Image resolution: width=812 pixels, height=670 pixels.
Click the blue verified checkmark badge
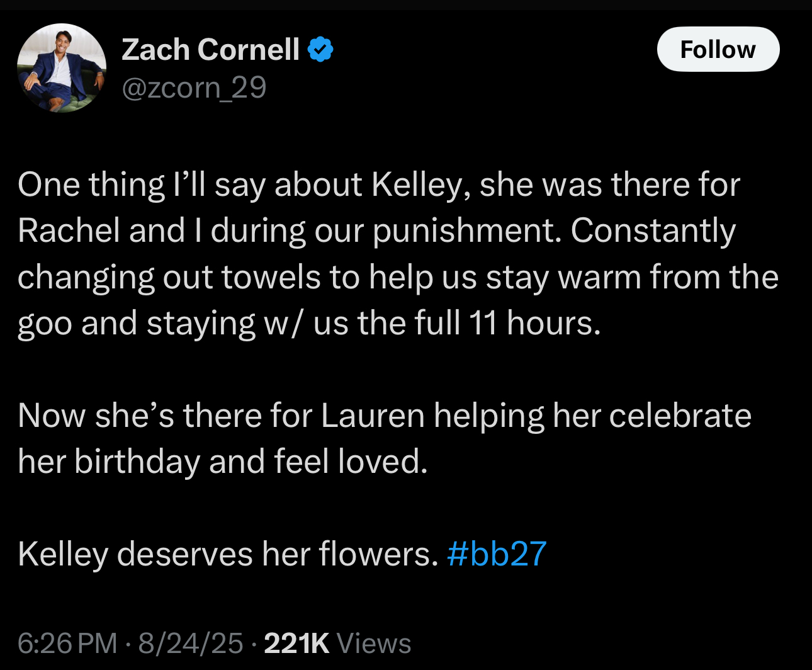pos(320,50)
